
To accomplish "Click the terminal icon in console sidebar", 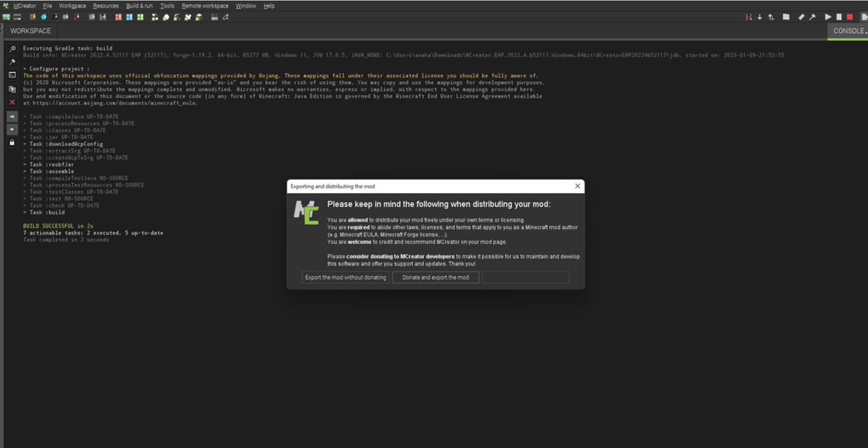I will (x=12, y=75).
